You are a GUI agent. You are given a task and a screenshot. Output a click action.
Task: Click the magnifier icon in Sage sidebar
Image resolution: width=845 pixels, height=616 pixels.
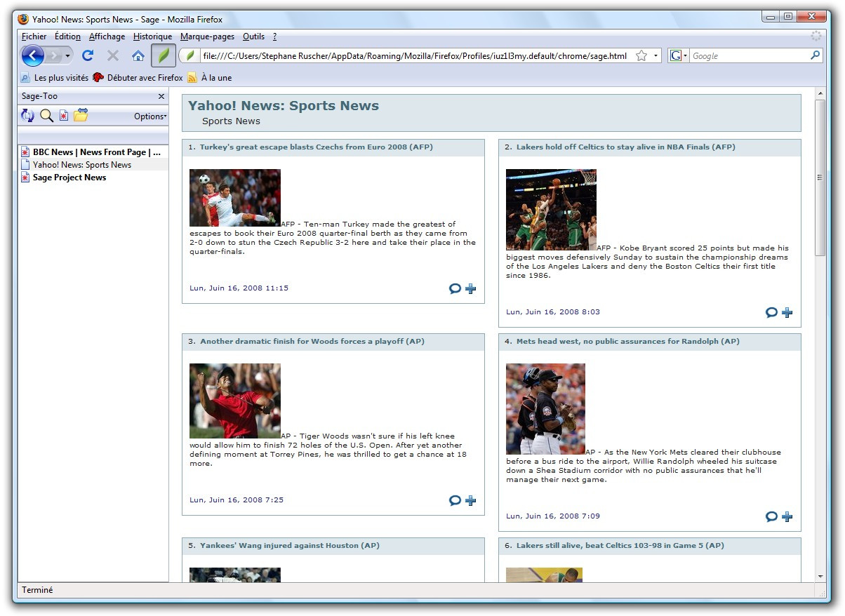(46, 116)
